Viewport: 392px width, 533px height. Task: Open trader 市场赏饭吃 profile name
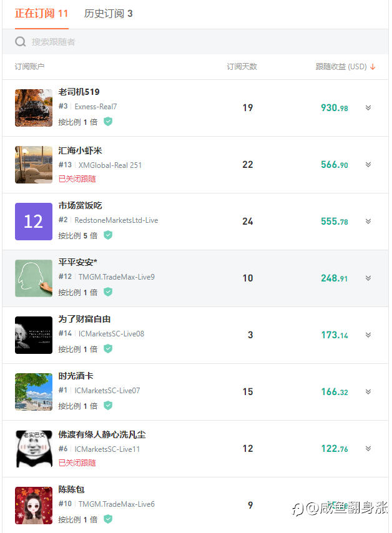coord(81,206)
